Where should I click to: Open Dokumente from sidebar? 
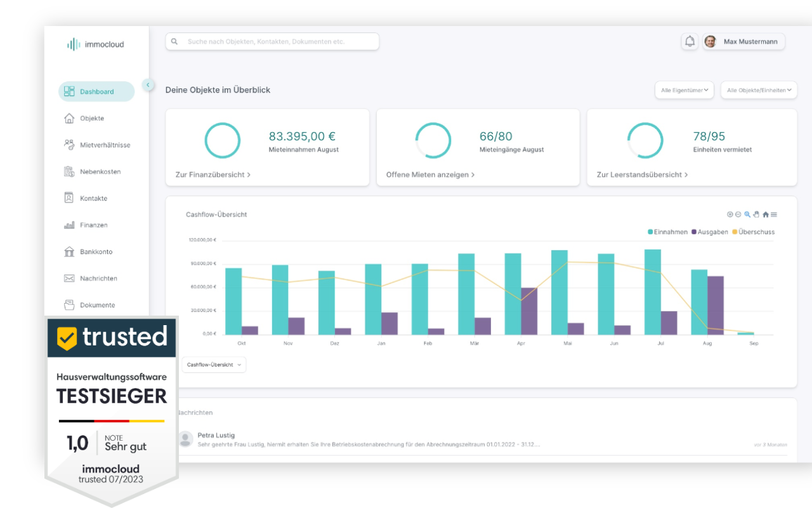pyautogui.click(x=97, y=305)
